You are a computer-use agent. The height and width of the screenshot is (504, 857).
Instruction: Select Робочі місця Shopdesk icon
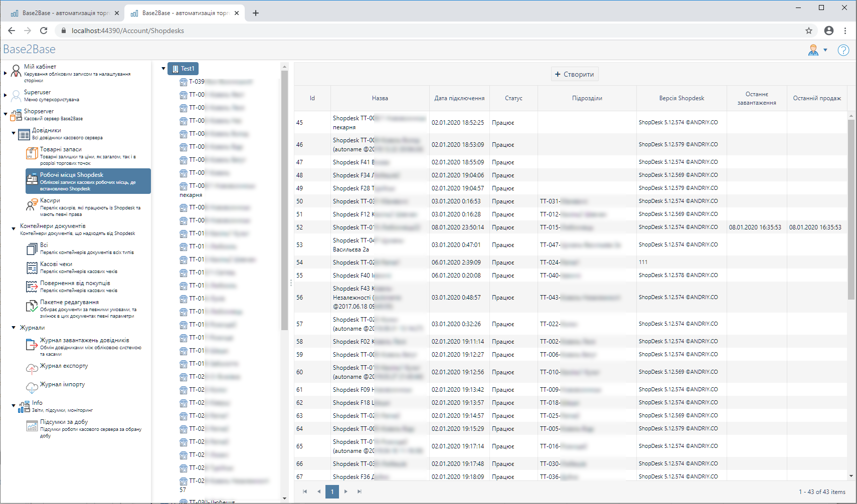(32, 179)
